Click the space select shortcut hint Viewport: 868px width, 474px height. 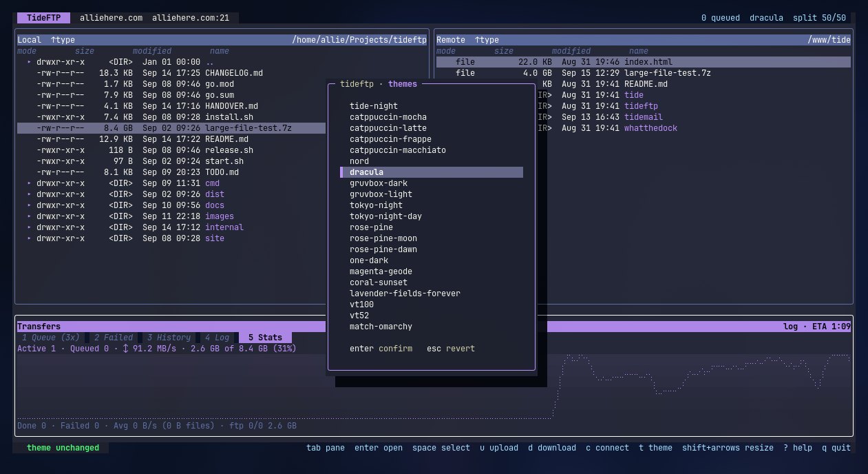[x=441, y=448]
